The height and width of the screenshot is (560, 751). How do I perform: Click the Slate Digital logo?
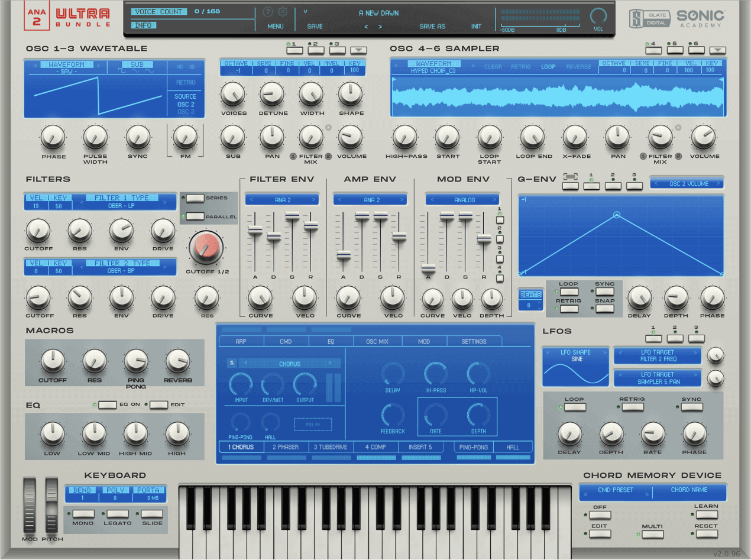(649, 18)
